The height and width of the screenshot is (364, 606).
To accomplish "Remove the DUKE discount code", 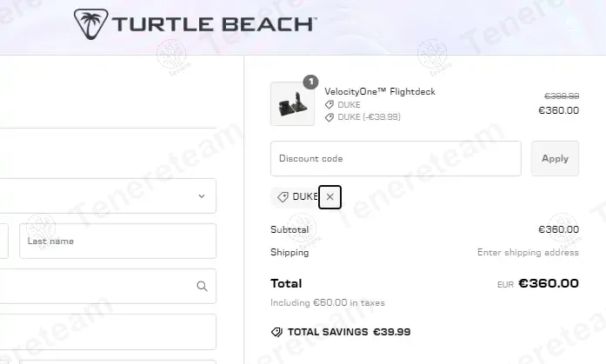I will coord(330,197).
